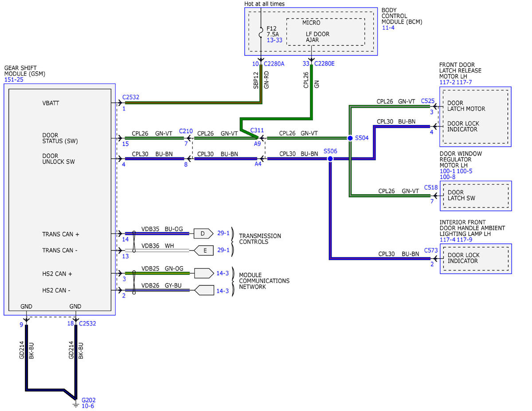Click the C525 door latch connector
This screenshot has height=411, width=532.
click(428, 101)
